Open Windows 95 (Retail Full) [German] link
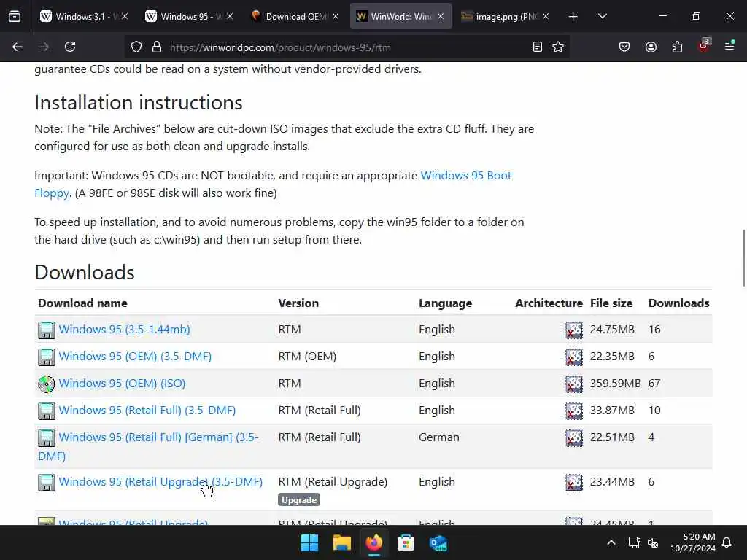 pyautogui.click(x=148, y=446)
